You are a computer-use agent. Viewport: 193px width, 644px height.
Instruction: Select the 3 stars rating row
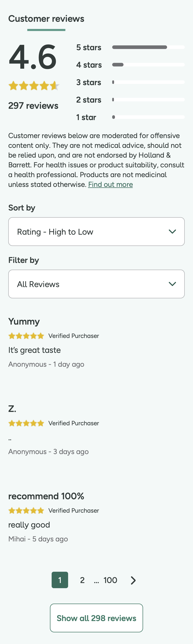tap(130, 82)
